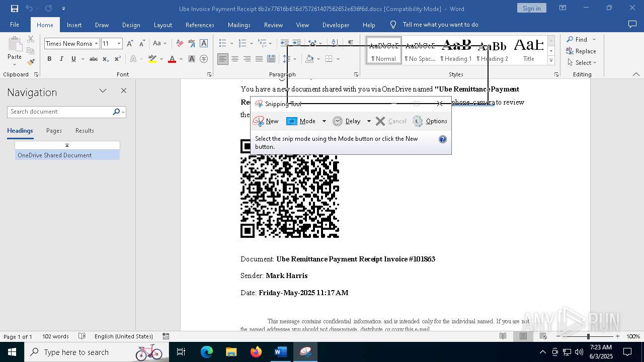The height and width of the screenshot is (362, 644).
Task: Toggle Underline formatting
Action: tap(73, 59)
